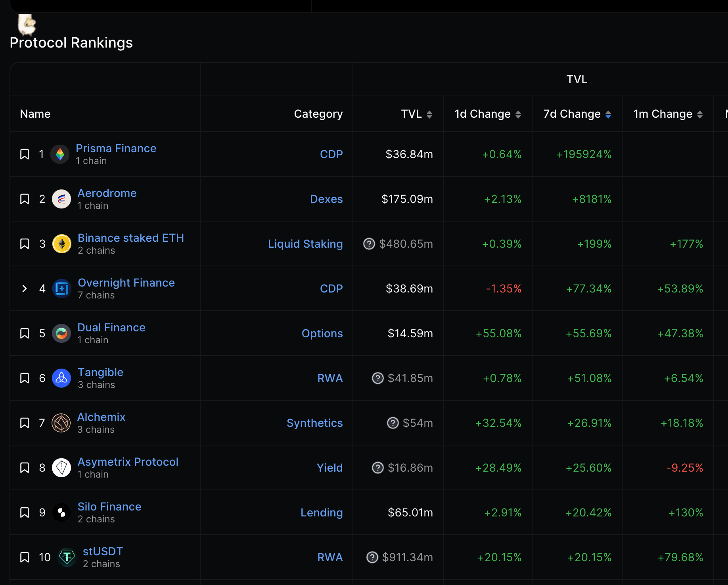Click question icon beside $41.85m TVL
The width and height of the screenshot is (728, 585).
[x=378, y=378]
